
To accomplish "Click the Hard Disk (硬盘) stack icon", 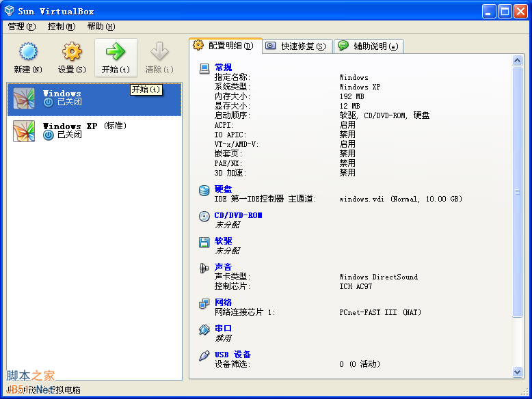I will (204, 191).
